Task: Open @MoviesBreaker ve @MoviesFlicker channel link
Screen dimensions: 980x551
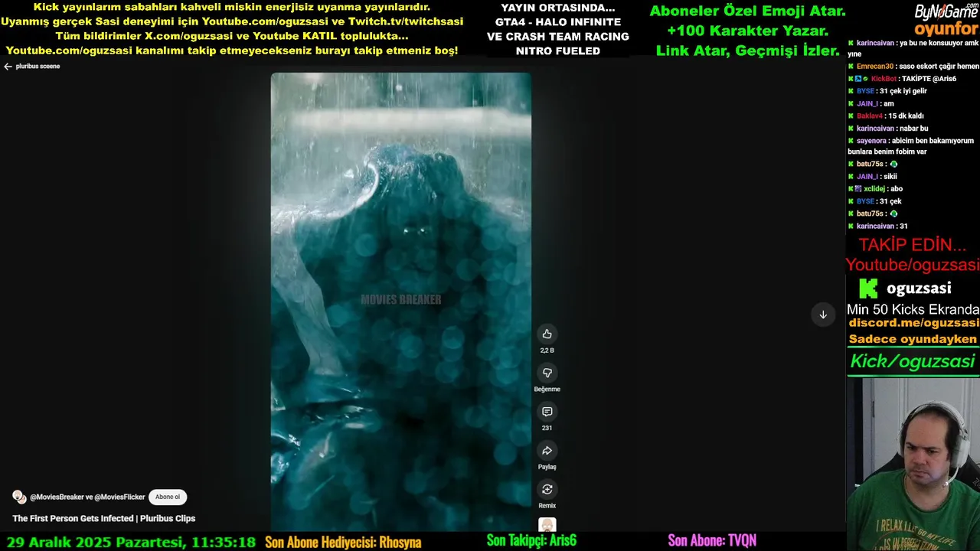Action: coord(87,497)
